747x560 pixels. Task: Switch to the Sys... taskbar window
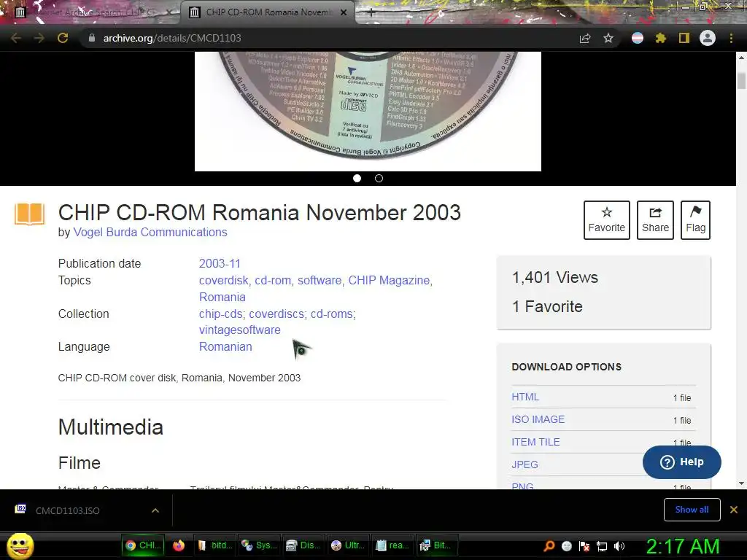(x=259, y=545)
